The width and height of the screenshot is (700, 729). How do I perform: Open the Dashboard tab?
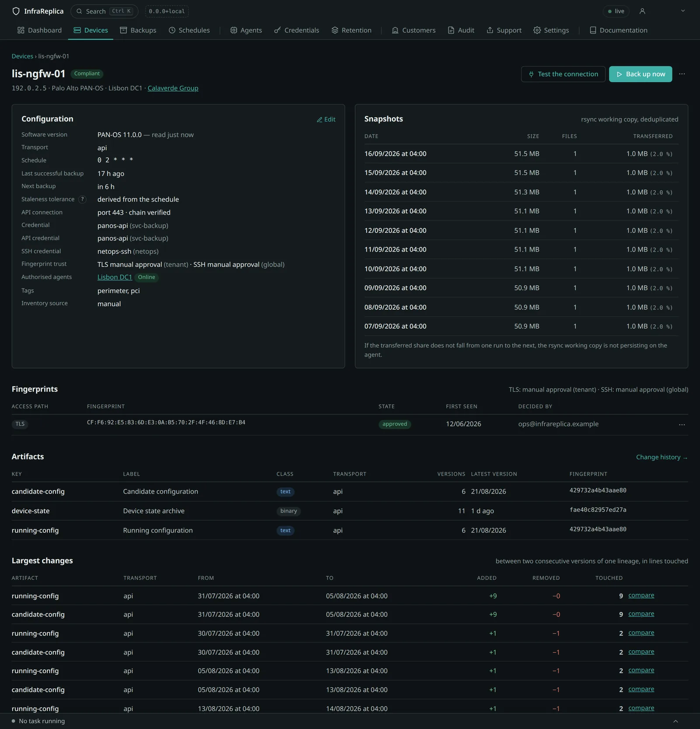click(39, 30)
